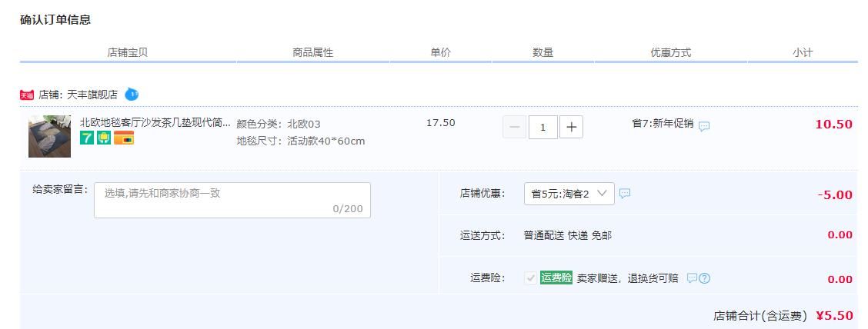Click the 颜色分类: 北欧03 attribute text
Image resolution: width=868 pixels, height=329 pixels.
279,124
